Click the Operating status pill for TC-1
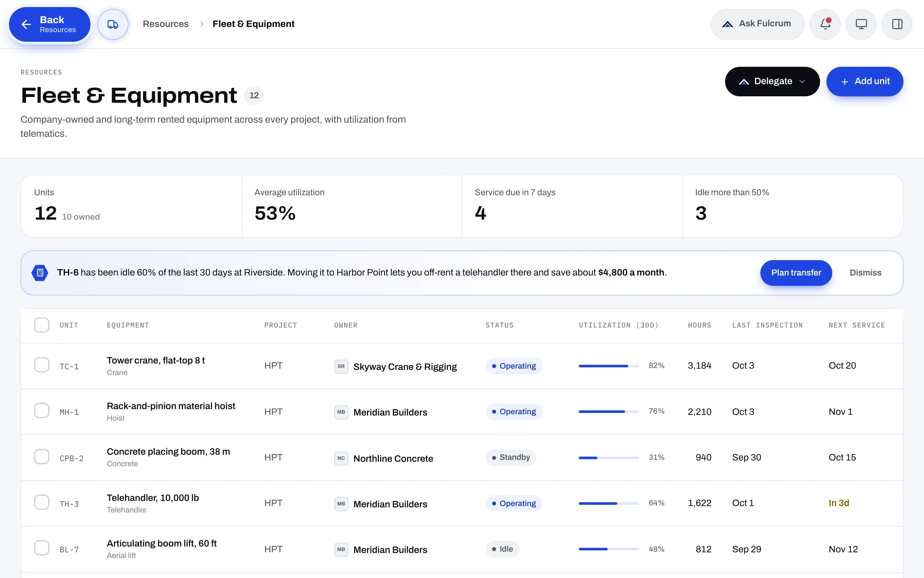924x578 pixels. click(514, 366)
